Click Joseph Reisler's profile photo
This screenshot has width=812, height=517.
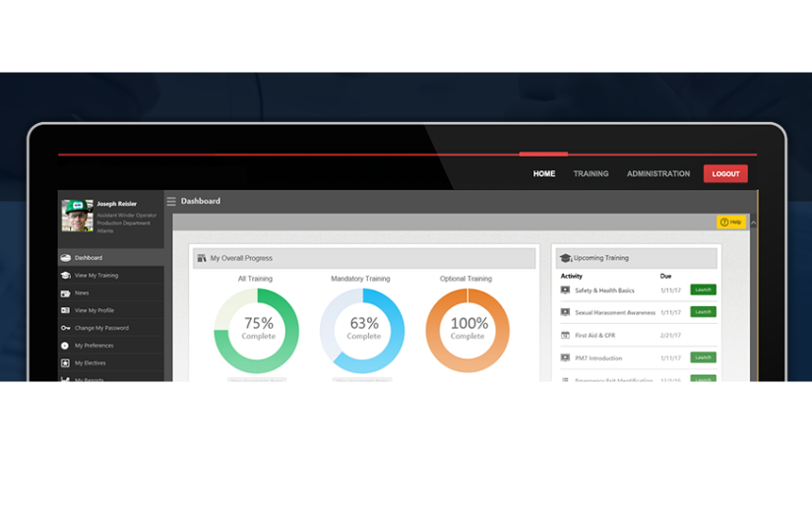coord(78,216)
